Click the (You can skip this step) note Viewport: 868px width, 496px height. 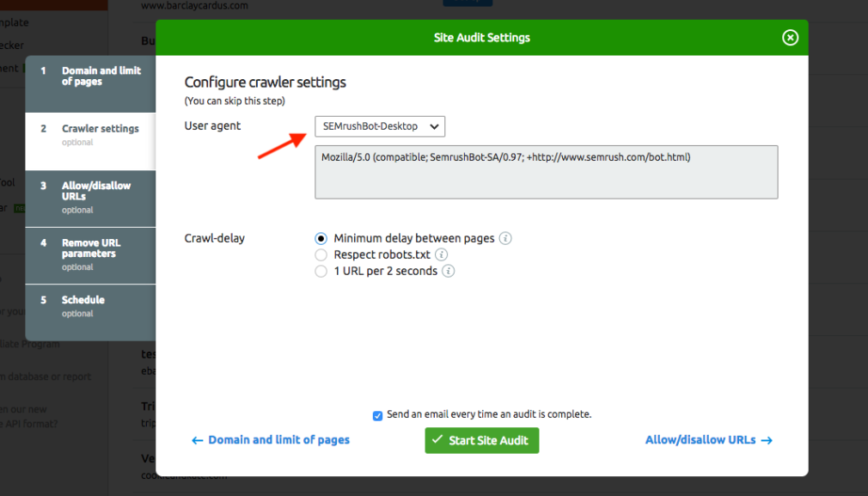pos(235,101)
